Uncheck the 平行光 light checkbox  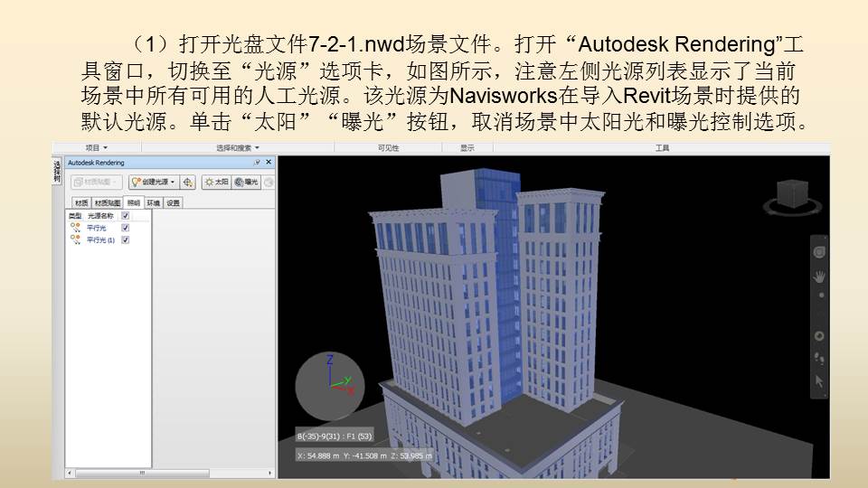click(x=126, y=228)
